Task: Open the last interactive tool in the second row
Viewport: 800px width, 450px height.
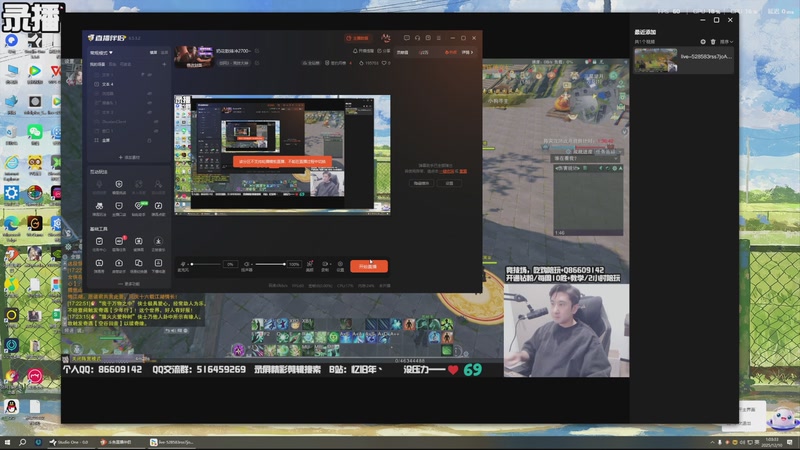Action: pos(158,207)
